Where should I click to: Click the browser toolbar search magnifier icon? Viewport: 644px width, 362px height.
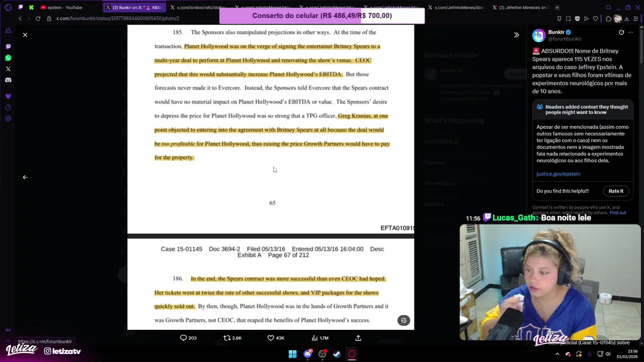pyautogui.click(x=608, y=8)
